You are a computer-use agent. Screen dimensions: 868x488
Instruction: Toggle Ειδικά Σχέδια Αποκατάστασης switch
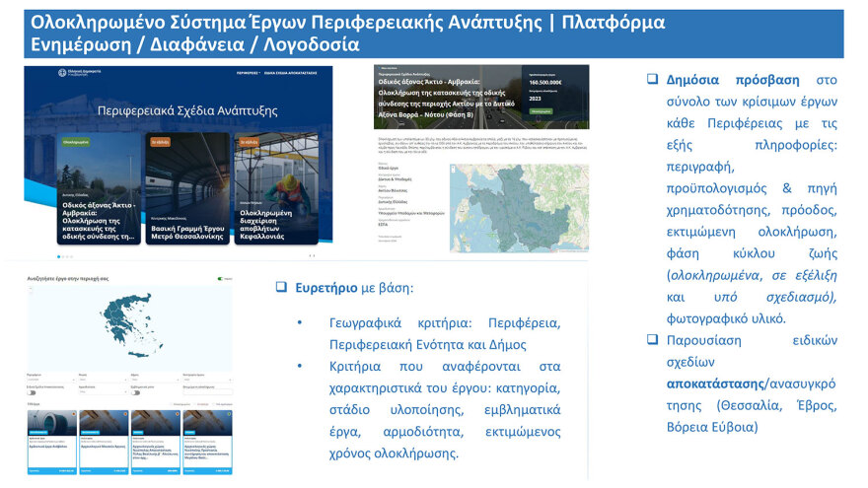click(32, 392)
